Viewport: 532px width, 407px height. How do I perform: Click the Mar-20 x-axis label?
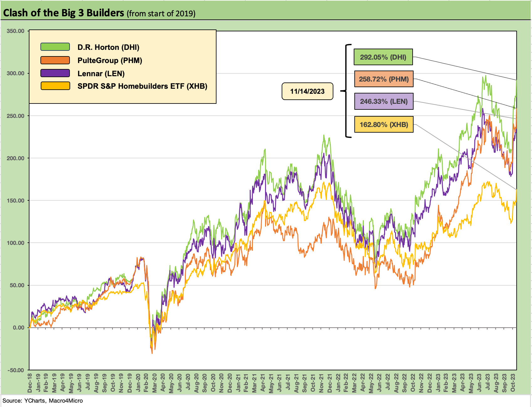(155, 383)
